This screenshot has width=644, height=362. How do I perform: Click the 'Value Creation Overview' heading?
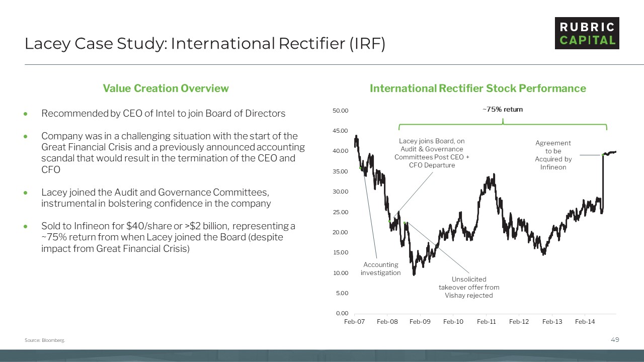166,88
